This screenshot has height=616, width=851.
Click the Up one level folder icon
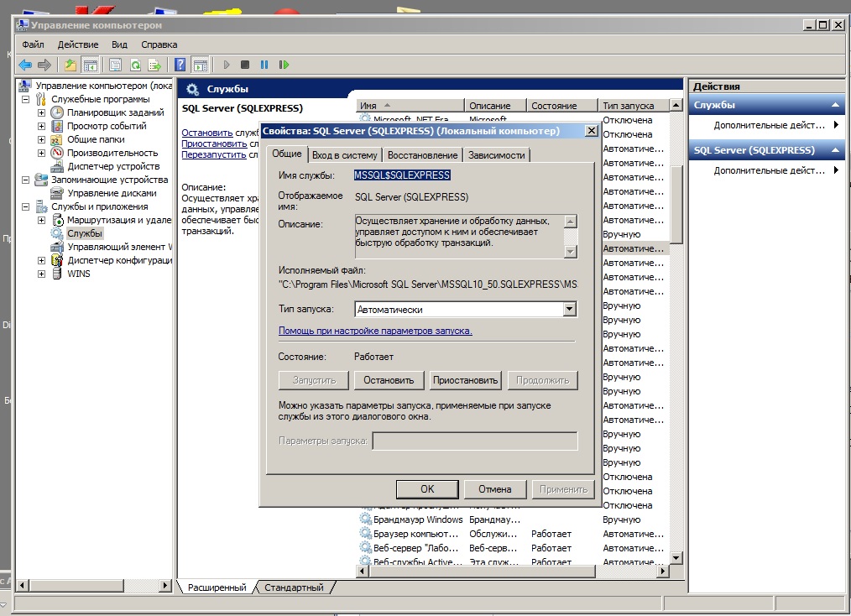(70, 65)
